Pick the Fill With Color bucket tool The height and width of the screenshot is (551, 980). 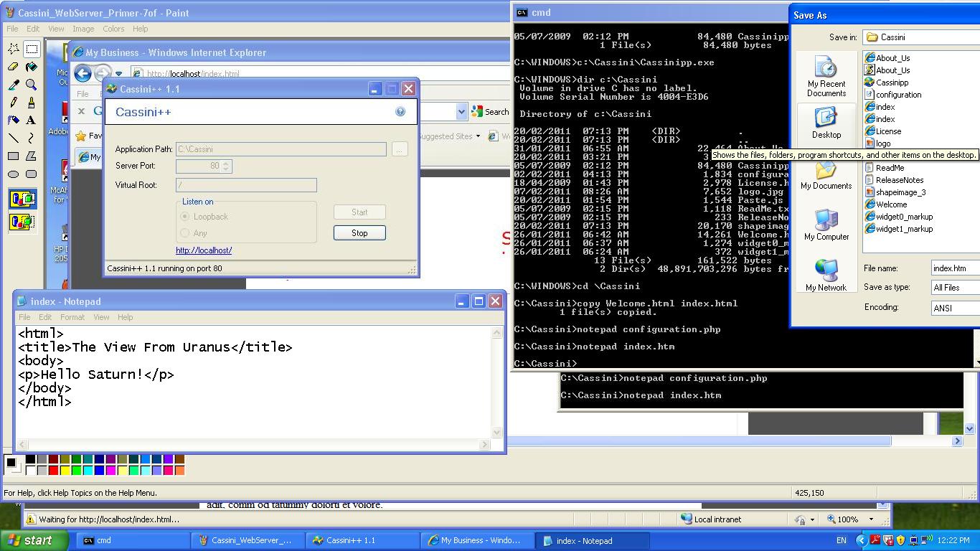point(31,67)
